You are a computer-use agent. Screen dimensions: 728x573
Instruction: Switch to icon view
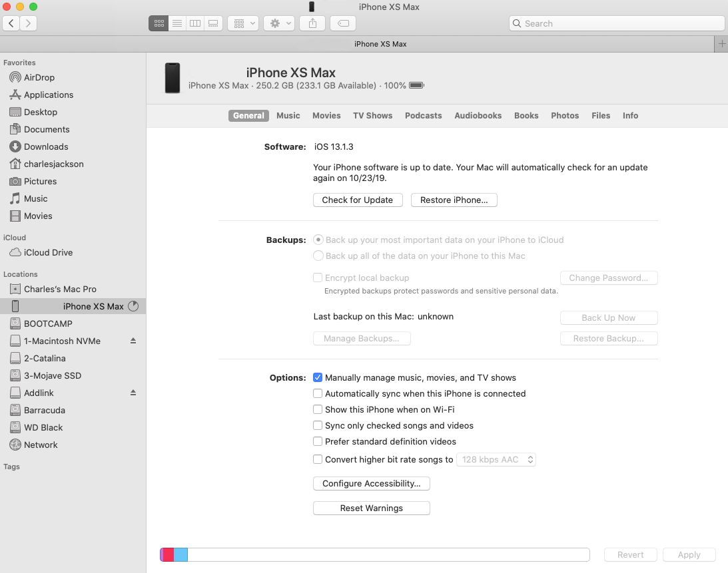tap(159, 23)
